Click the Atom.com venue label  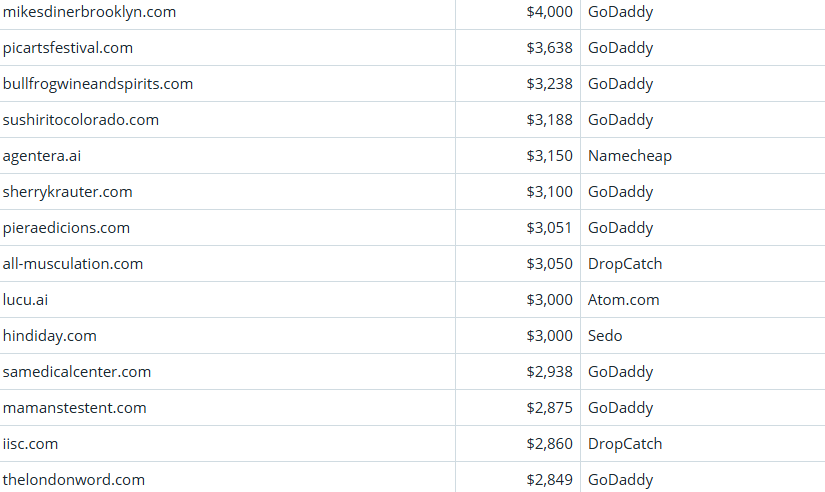(x=624, y=300)
